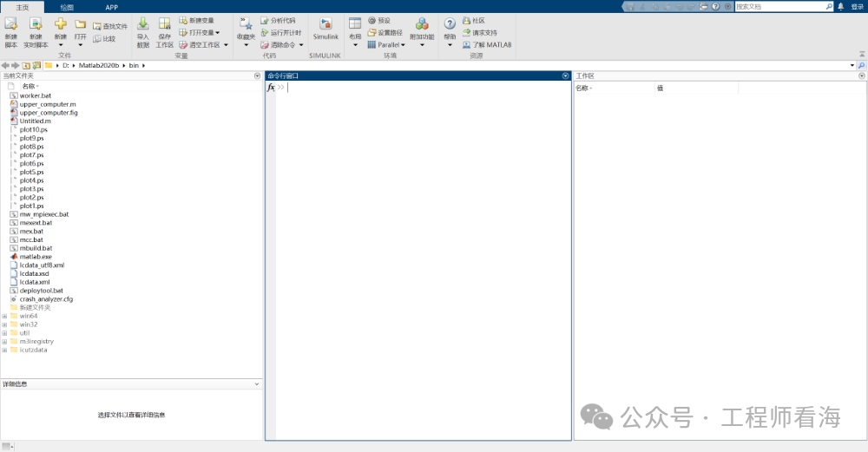Click the help question-mark icon in title bar

(716, 7)
